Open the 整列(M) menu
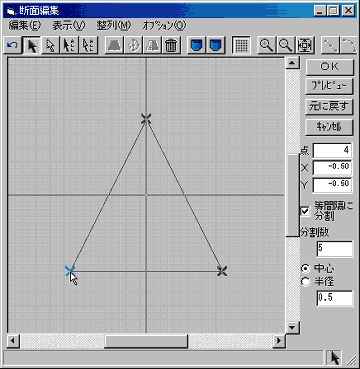360x369 pixels. pos(114,25)
